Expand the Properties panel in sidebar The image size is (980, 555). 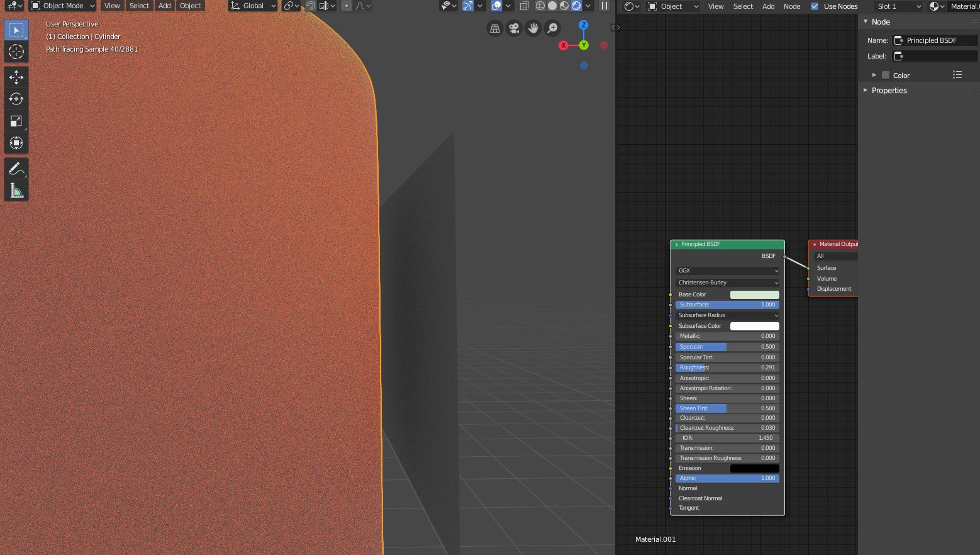pyautogui.click(x=889, y=91)
